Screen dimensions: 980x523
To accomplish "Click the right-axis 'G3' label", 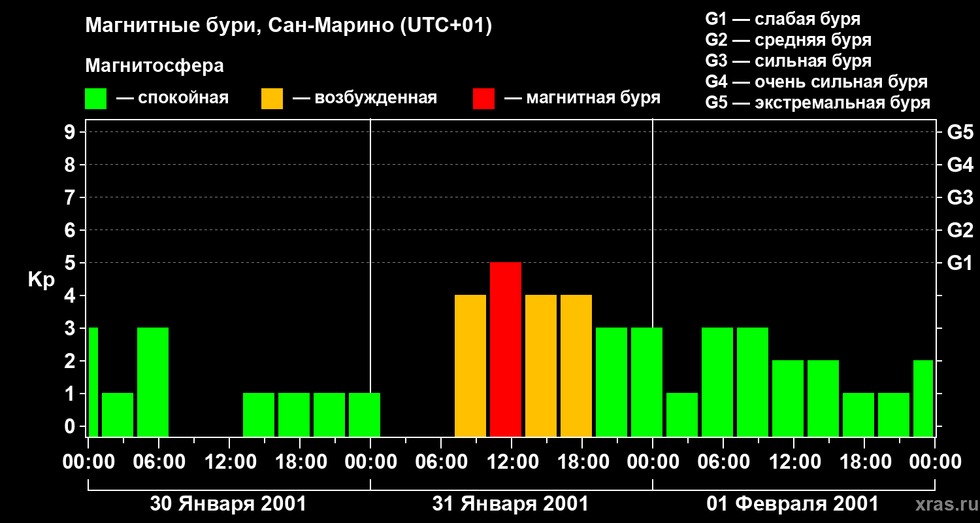I will pos(960,197).
